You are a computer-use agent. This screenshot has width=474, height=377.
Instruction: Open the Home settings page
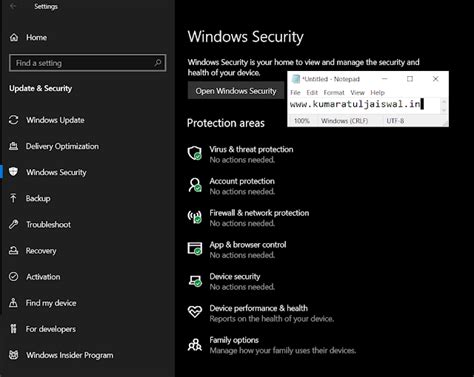point(36,37)
